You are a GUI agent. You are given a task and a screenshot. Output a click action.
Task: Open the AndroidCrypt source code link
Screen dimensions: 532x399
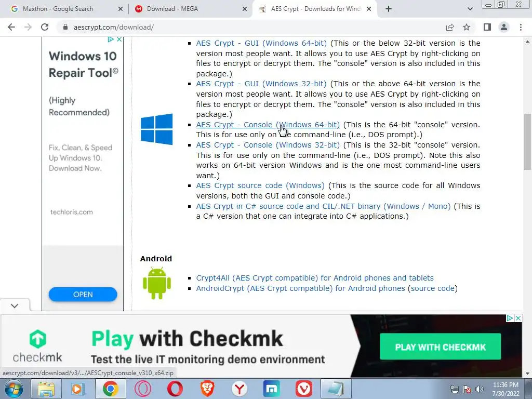pyautogui.click(x=433, y=288)
